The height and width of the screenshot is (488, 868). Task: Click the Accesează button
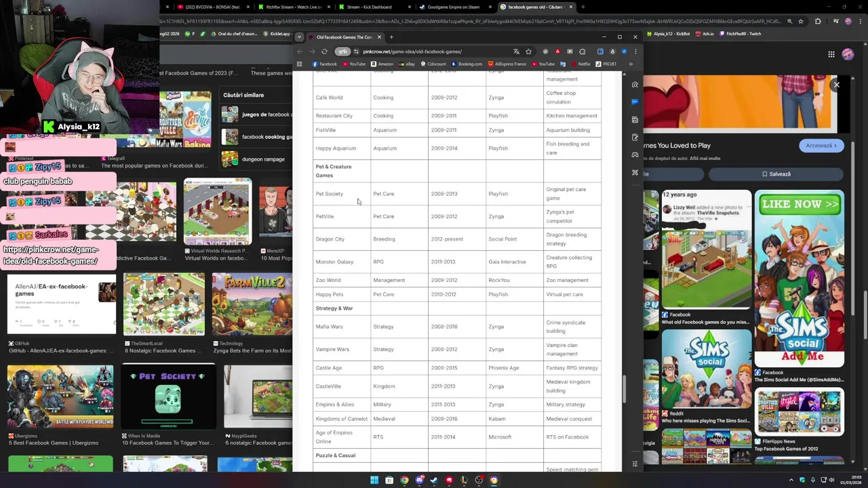click(822, 146)
